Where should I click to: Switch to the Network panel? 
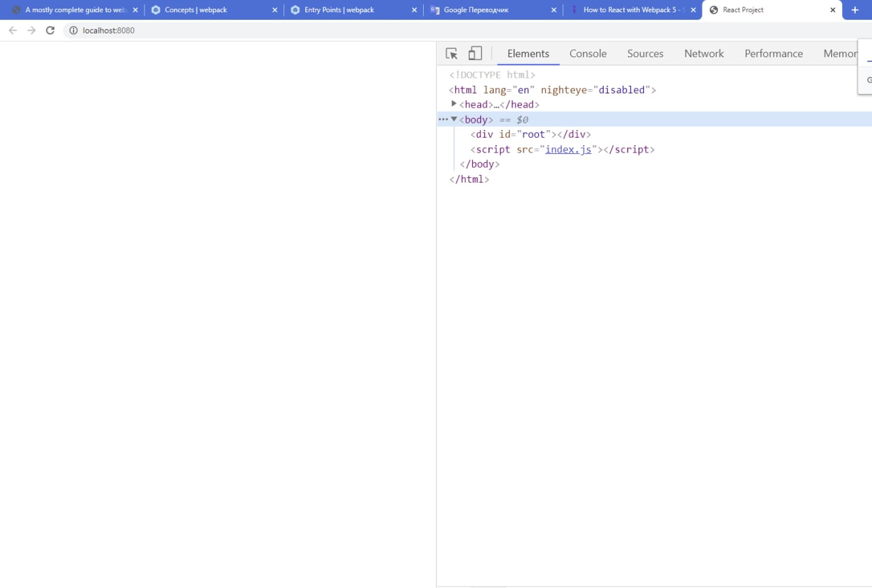[704, 54]
